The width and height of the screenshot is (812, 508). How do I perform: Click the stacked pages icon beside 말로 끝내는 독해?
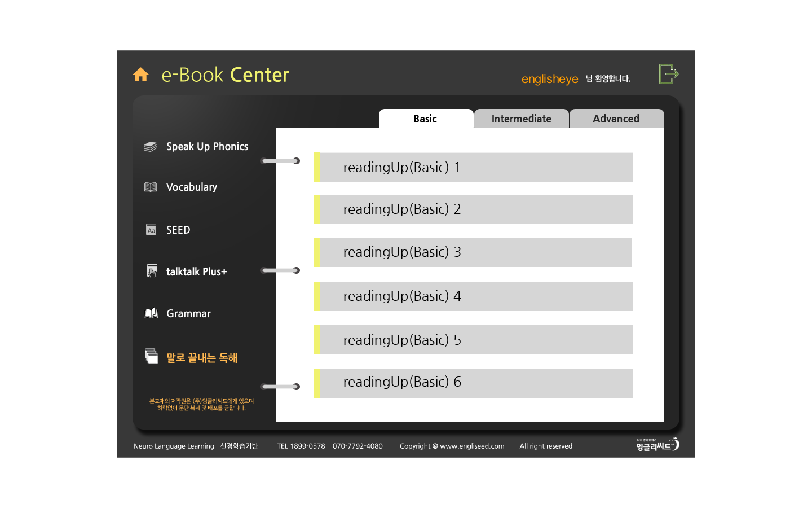[151, 356]
